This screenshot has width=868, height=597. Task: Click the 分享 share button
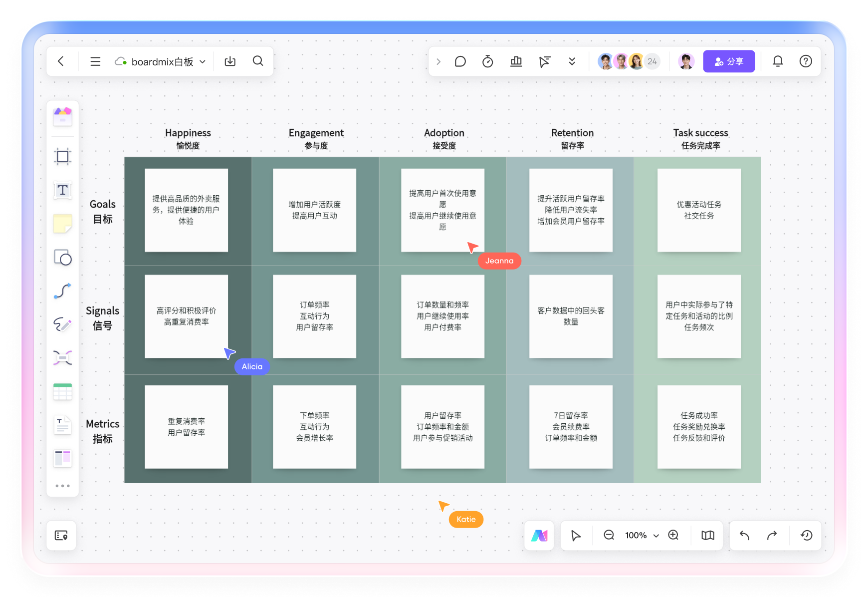click(x=728, y=61)
